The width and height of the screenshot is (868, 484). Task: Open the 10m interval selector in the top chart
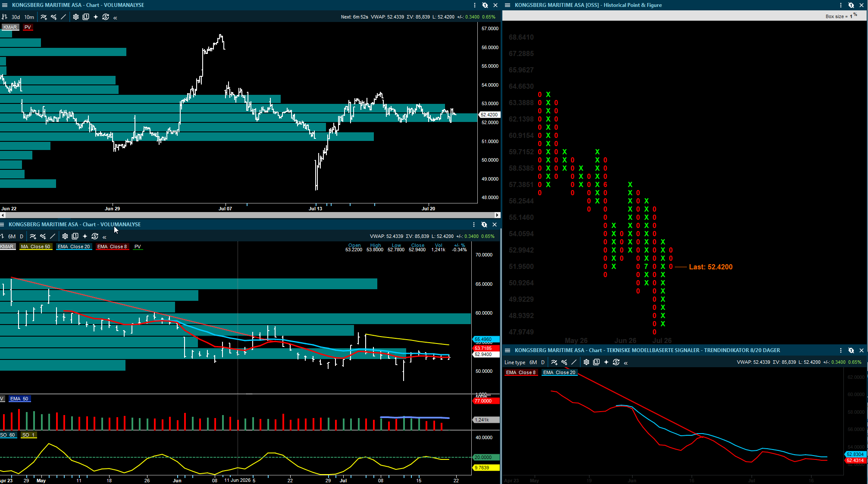[29, 17]
